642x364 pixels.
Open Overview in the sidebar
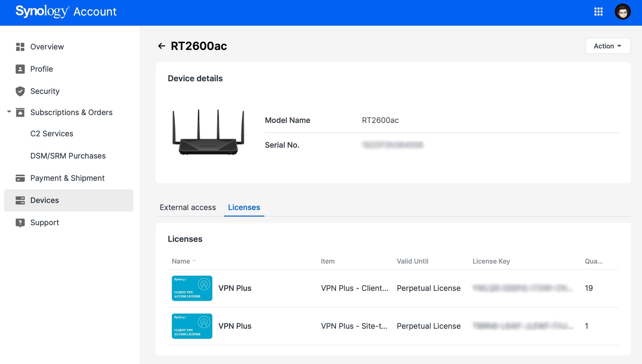tap(47, 47)
